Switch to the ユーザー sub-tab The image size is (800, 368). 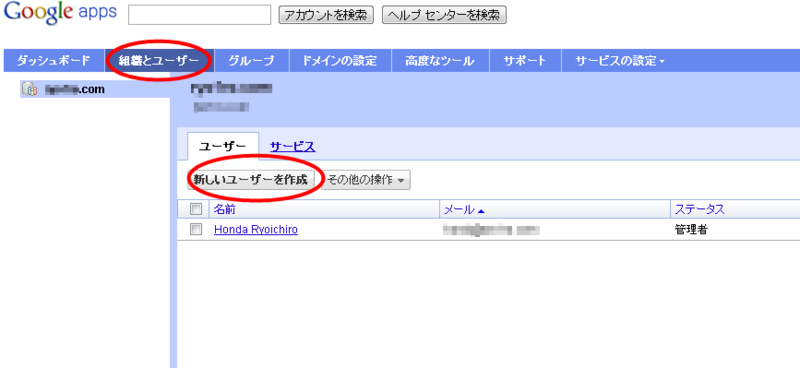(x=223, y=146)
